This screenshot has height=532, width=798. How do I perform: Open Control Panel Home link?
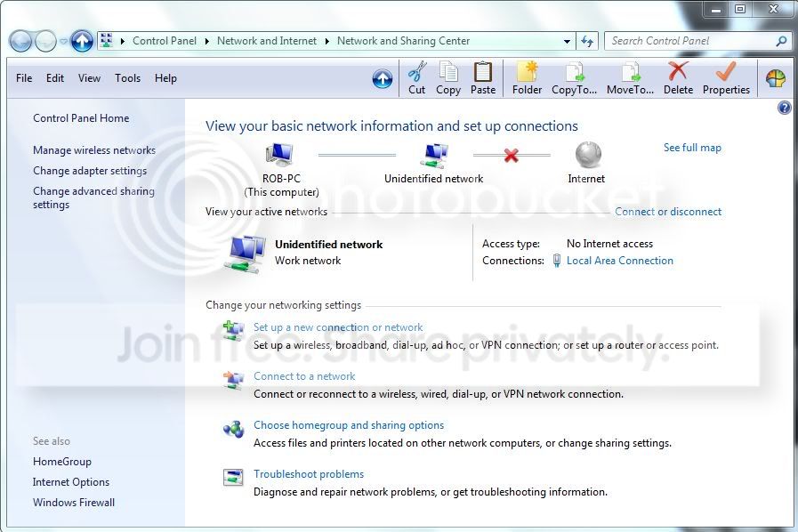tap(81, 118)
